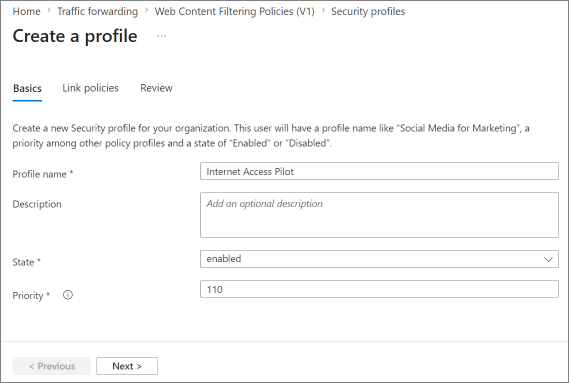Screen dimensions: 569x383
Task: Click the Priority label
Action: coord(28,296)
